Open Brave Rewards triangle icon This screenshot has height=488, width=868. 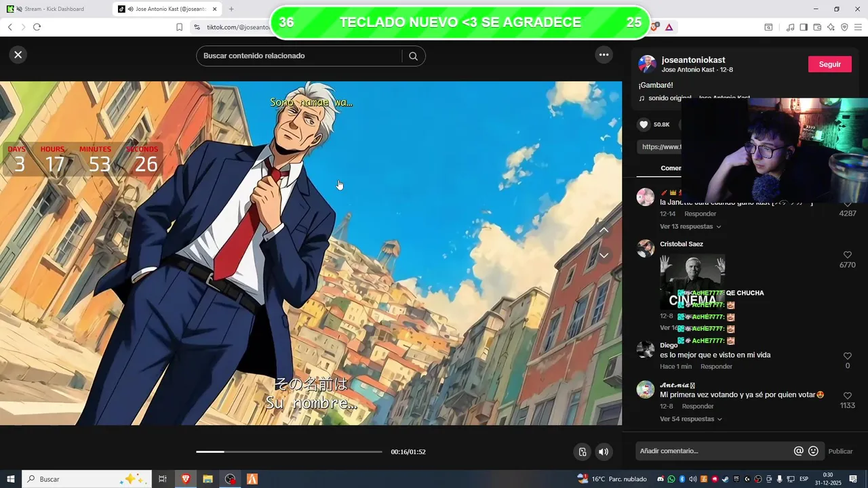(x=669, y=27)
